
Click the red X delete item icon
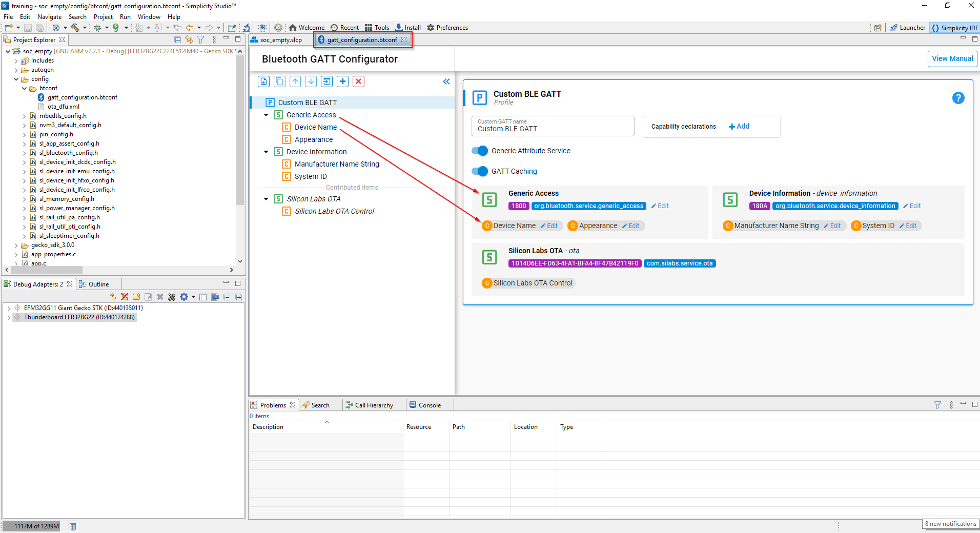359,81
